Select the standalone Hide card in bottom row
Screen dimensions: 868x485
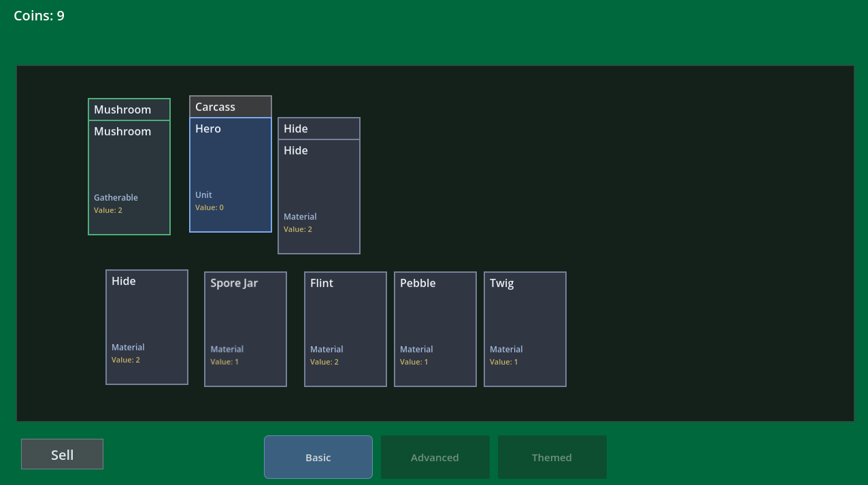[x=147, y=327]
